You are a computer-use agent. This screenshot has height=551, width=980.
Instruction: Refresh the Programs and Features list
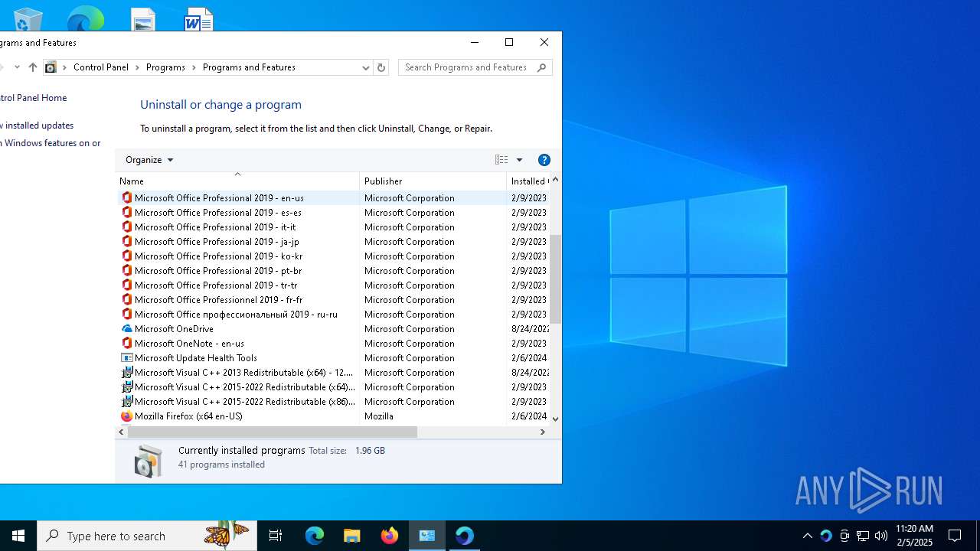381,67
